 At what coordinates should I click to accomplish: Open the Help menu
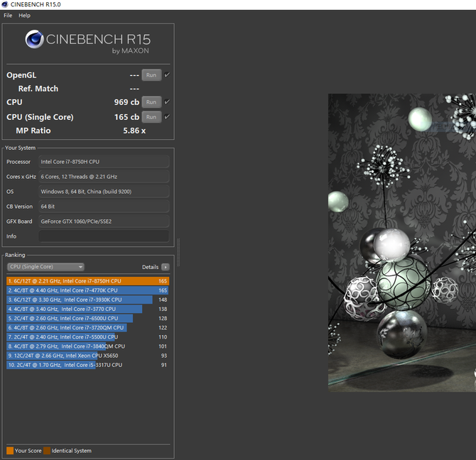(x=25, y=16)
